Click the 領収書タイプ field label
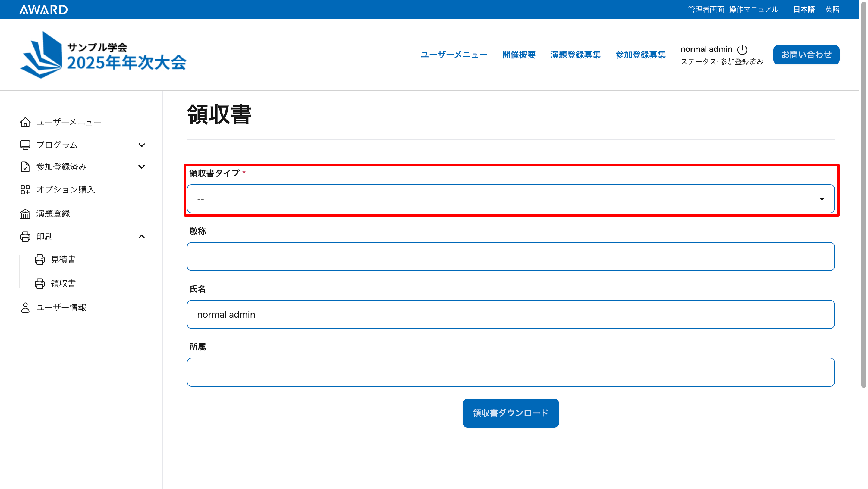Viewport: 868px width, 489px height. (x=214, y=173)
